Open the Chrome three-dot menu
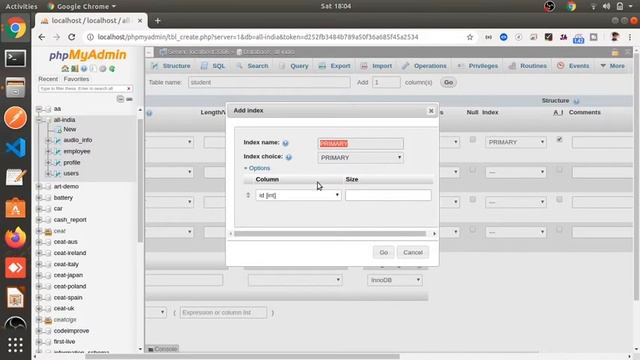The width and height of the screenshot is (640, 360). point(630,37)
